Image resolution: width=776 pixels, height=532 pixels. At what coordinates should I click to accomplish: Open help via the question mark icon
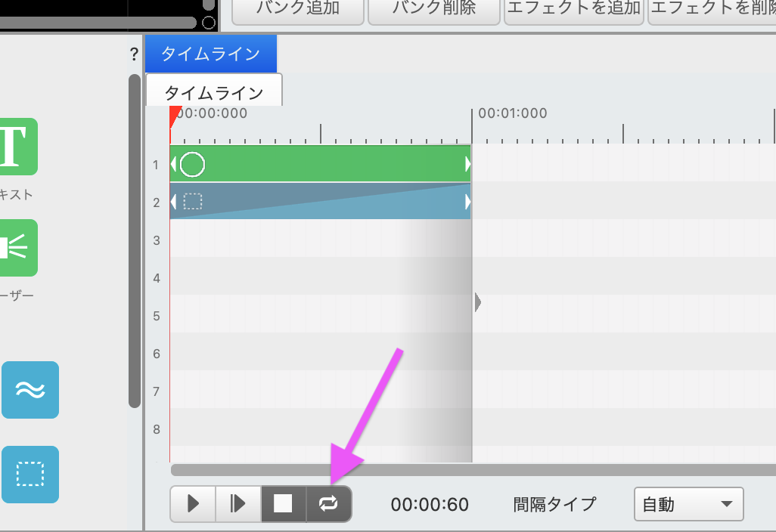pos(134,54)
